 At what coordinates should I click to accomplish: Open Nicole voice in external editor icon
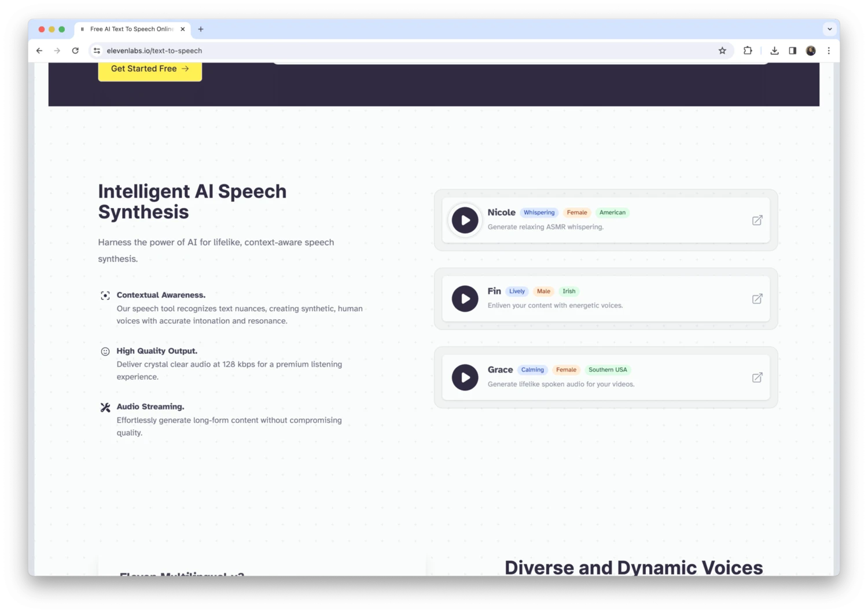click(x=757, y=220)
